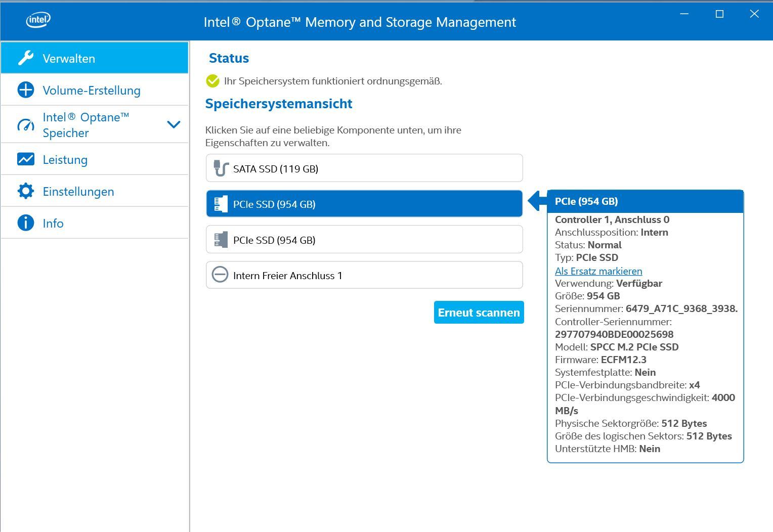This screenshot has width=773, height=532.
Task: Go to the Leistung section
Action: pos(95,159)
